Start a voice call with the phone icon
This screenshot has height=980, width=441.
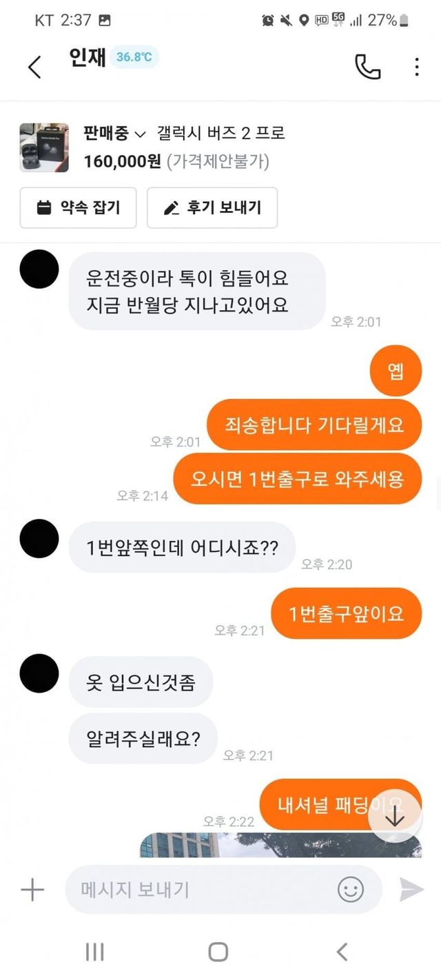(367, 67)
